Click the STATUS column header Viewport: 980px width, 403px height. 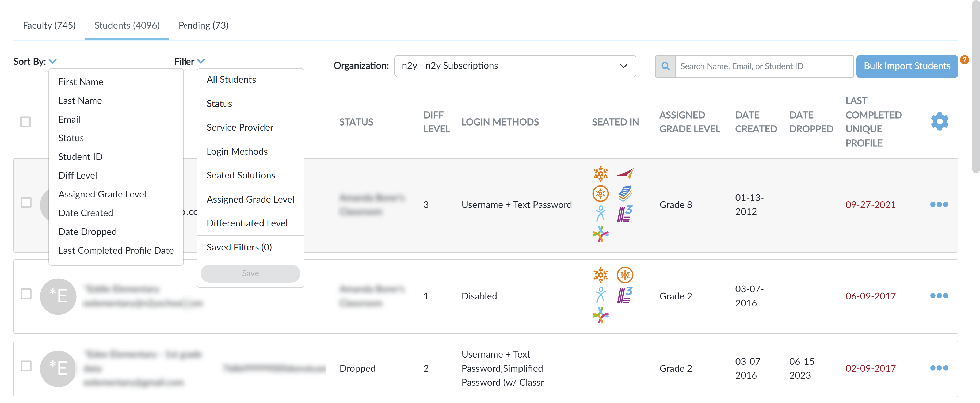tap(356, 122)
